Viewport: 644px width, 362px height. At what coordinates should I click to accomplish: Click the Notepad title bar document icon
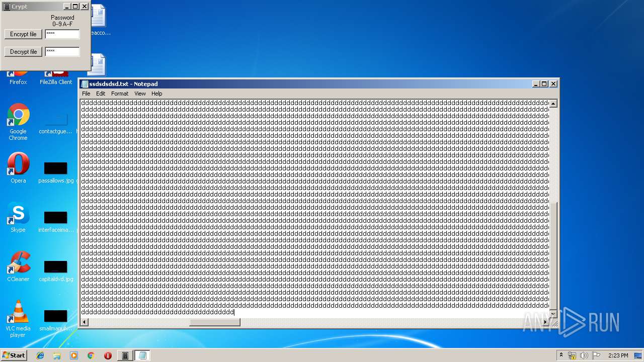click(x=85, y=84)
